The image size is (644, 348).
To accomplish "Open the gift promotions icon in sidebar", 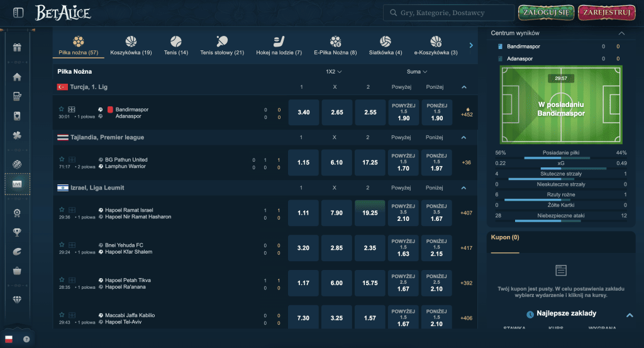I will click(x=17, y=48).
